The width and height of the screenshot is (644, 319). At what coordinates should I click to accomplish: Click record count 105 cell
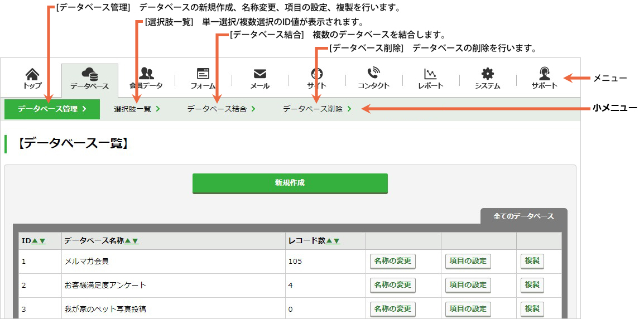[x=325, y=262]
